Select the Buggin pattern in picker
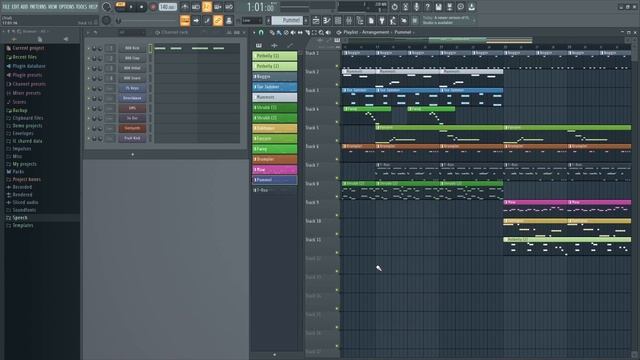 point(275,76)
